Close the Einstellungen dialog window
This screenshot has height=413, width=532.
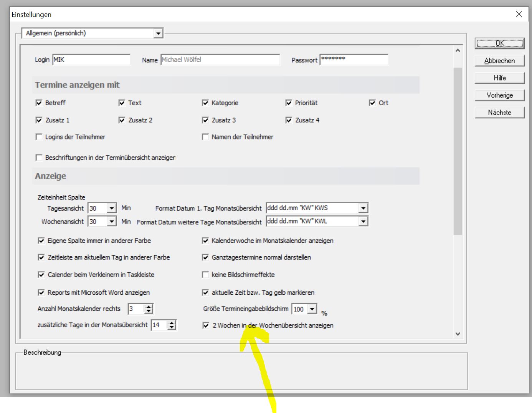519,14
